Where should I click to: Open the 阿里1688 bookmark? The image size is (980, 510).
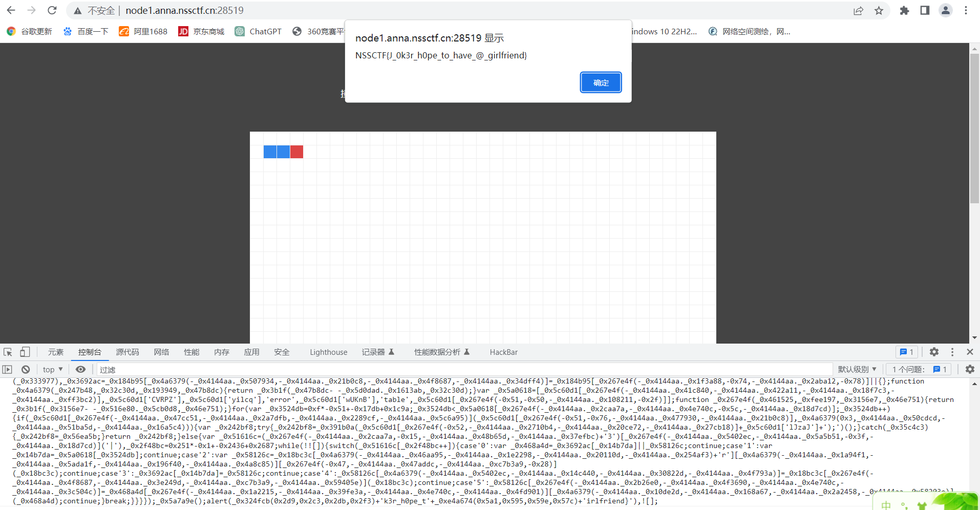coord(143,32)
